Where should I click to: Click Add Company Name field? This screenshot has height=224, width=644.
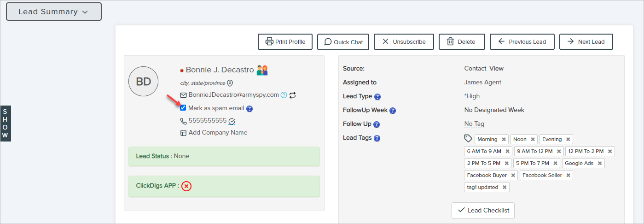click(218, 133)
